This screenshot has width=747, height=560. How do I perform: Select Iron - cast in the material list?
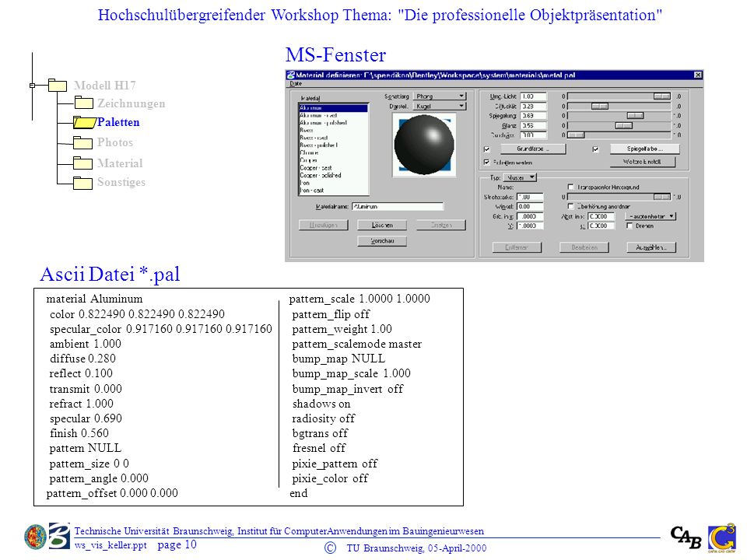[333, 190]
